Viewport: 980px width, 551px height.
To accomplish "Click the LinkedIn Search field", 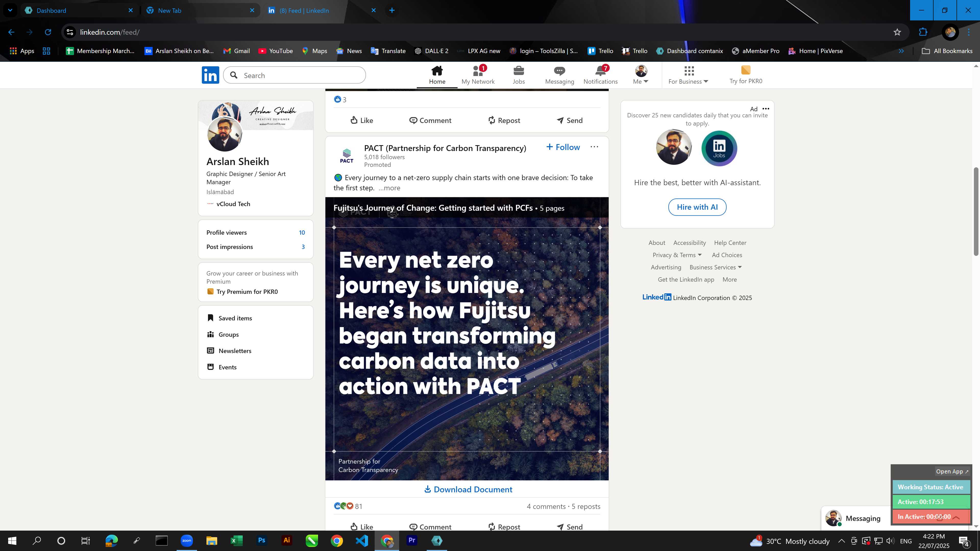I will click(x=295, y=75).
